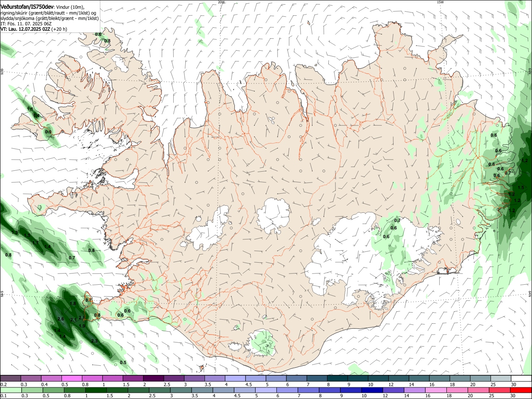Select the red-pink 25 swatch in the lower legend row
The image size is (532, 399).
click(x=500, y=390)
